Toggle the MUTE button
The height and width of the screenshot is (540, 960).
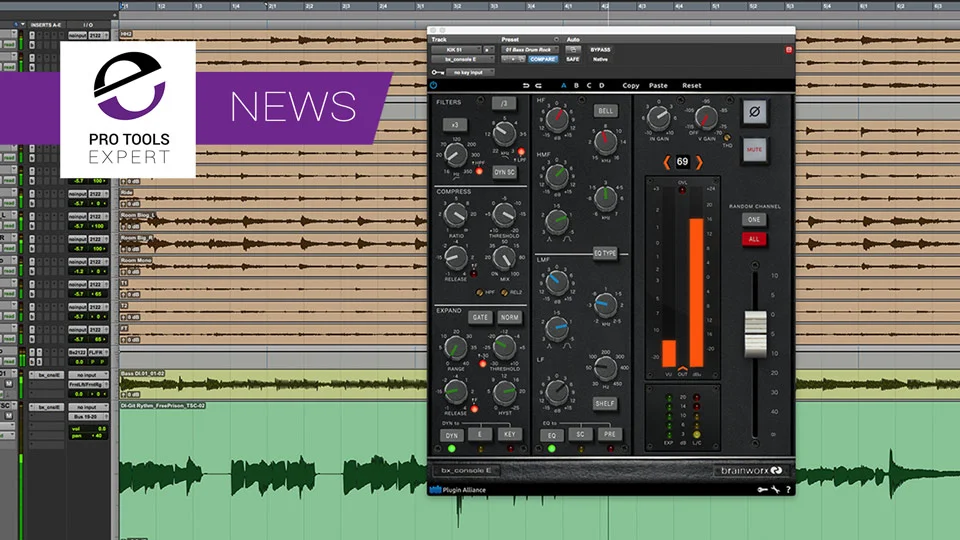pos(754,150)
